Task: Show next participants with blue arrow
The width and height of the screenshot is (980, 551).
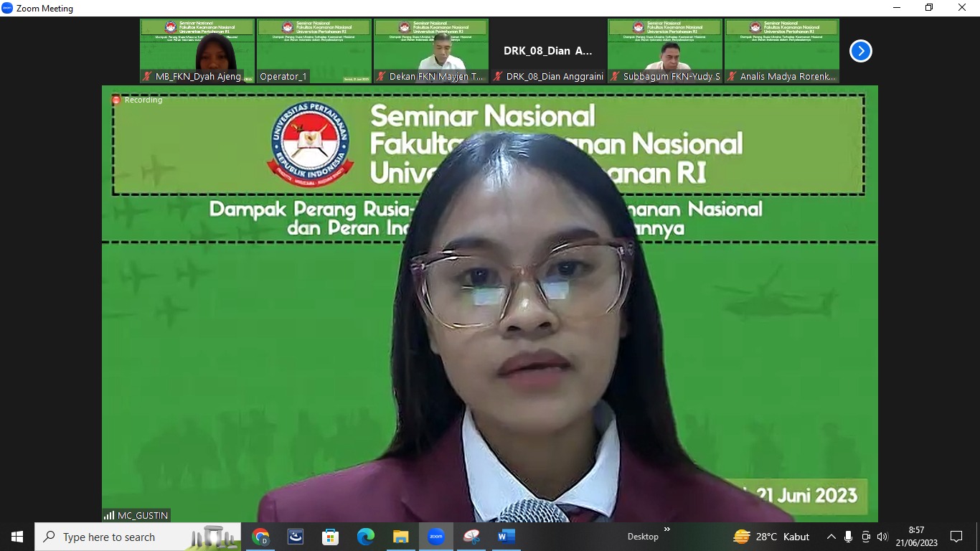Action: pos(860,51)
